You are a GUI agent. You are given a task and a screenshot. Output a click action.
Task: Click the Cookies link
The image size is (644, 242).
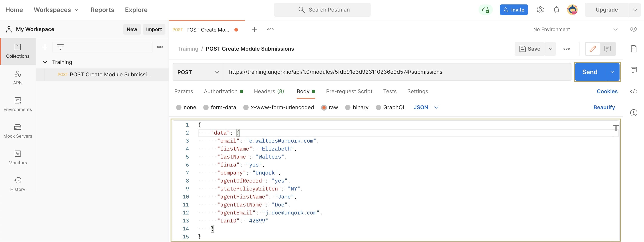(x=607, y=91)
